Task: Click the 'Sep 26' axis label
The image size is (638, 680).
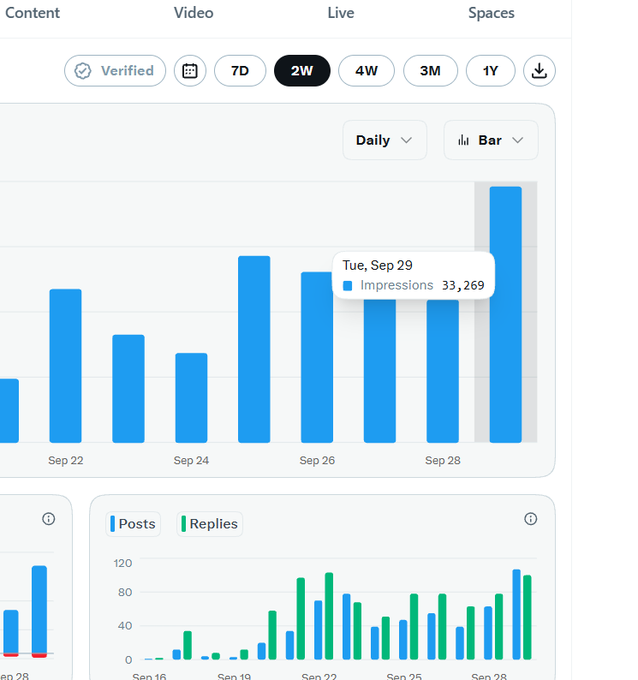Action: coord(317,461)
